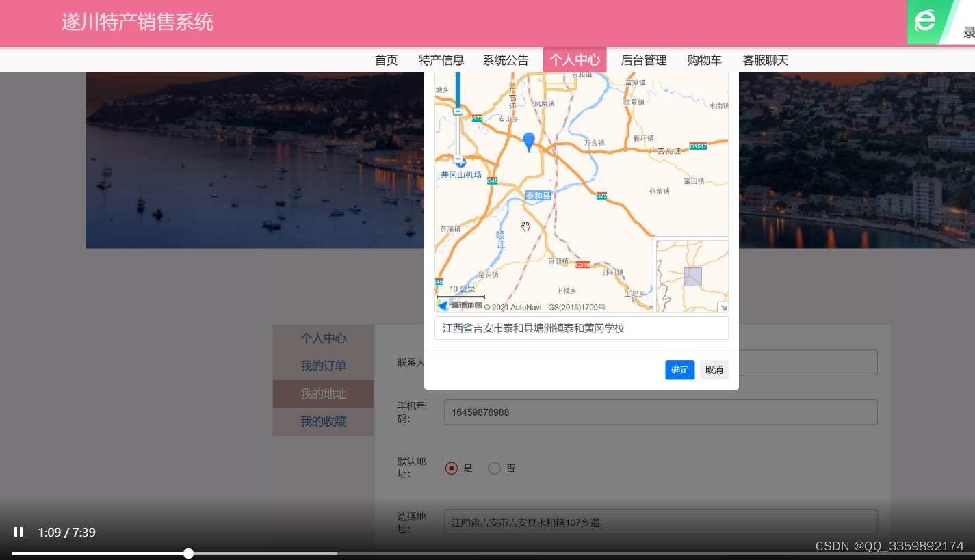Open the 客服聊天 nav item
Image resolution: width=975 pixels, height=560 pixels.
click(x=766, y=60)
